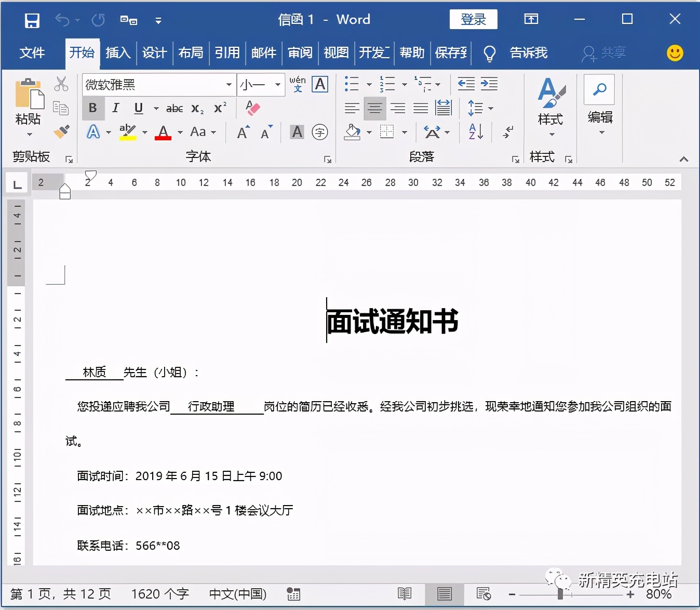Image resolution: width=700 pixels, height=610 pixels.
Task: Align paragraph text to the left
Action: click(352, 108)
